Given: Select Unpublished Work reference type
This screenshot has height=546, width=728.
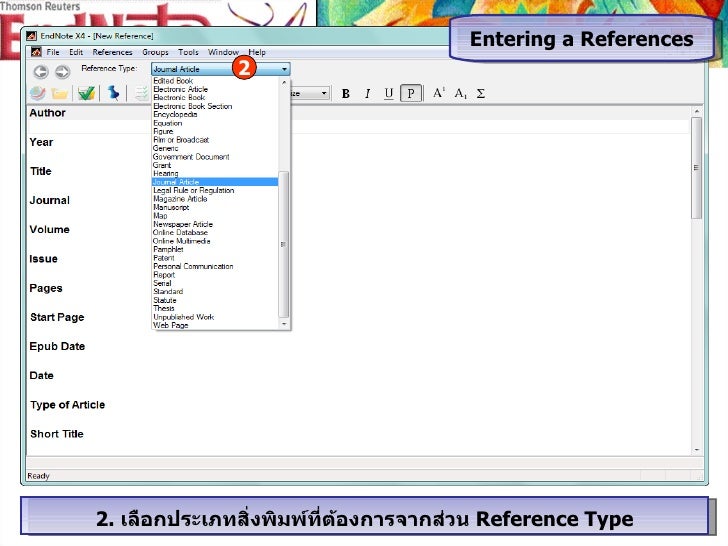Looking at the screenshot, I should (183, 317).
